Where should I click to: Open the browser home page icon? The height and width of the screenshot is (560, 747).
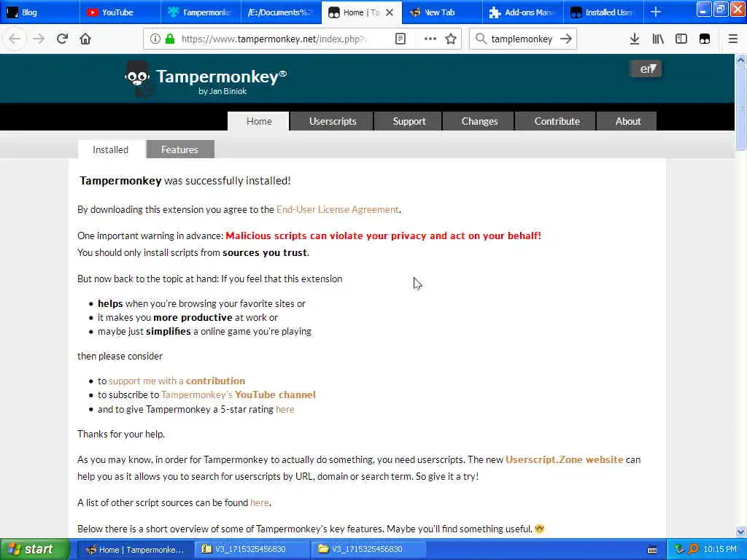pos(85,39)
